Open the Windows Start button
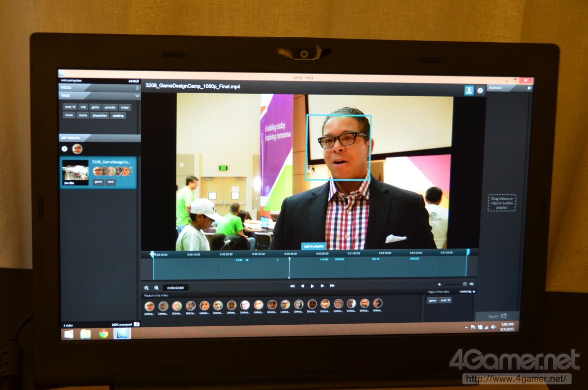588x390 pixels. (69, 334)
